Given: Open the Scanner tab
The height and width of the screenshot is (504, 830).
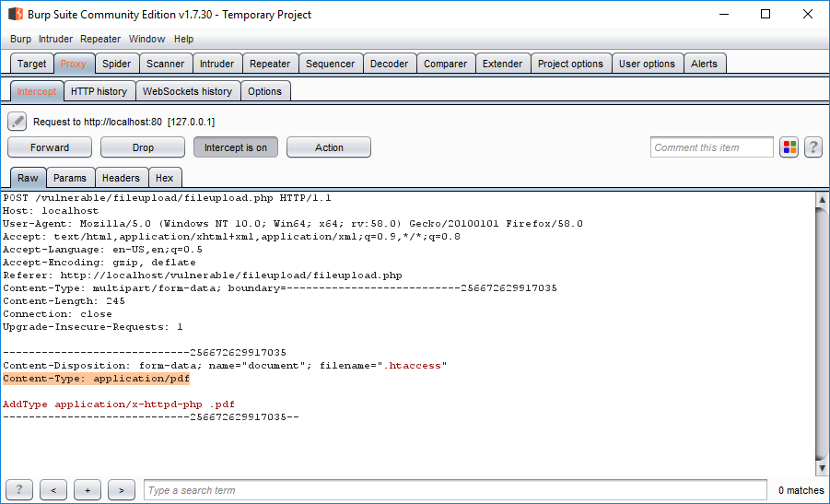Looking at the screenshot, I should point(165,64).
